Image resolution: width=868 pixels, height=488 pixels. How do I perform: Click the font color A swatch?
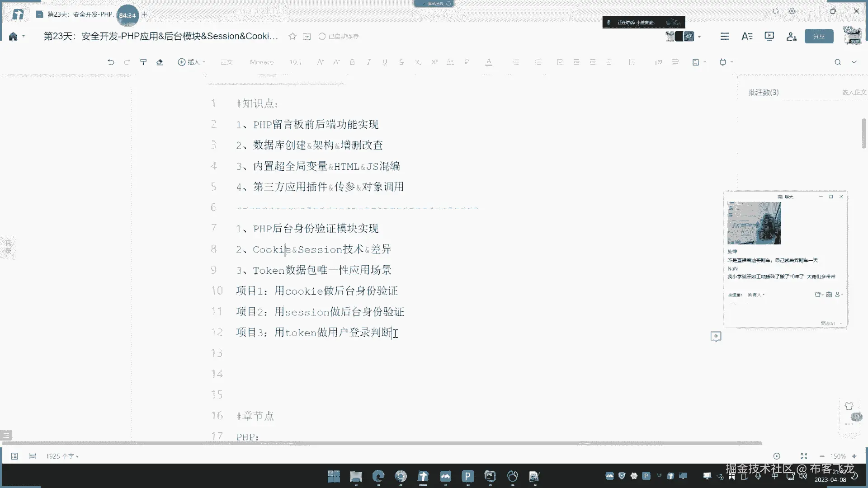489,62
